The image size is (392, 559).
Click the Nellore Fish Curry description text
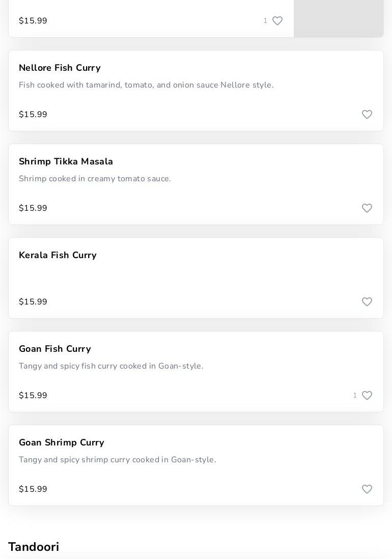point(146,85)
